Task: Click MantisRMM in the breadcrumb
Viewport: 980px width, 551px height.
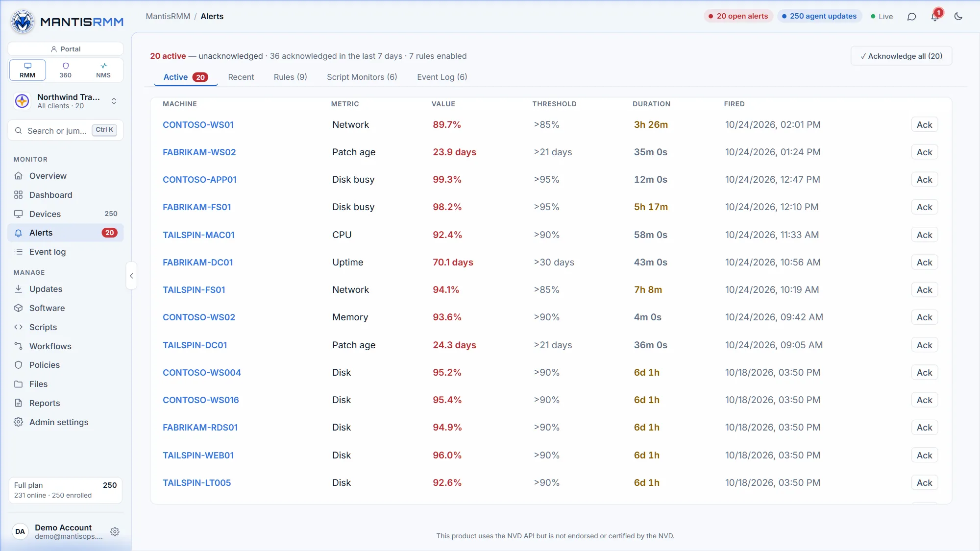Action: tap(168, 16)
